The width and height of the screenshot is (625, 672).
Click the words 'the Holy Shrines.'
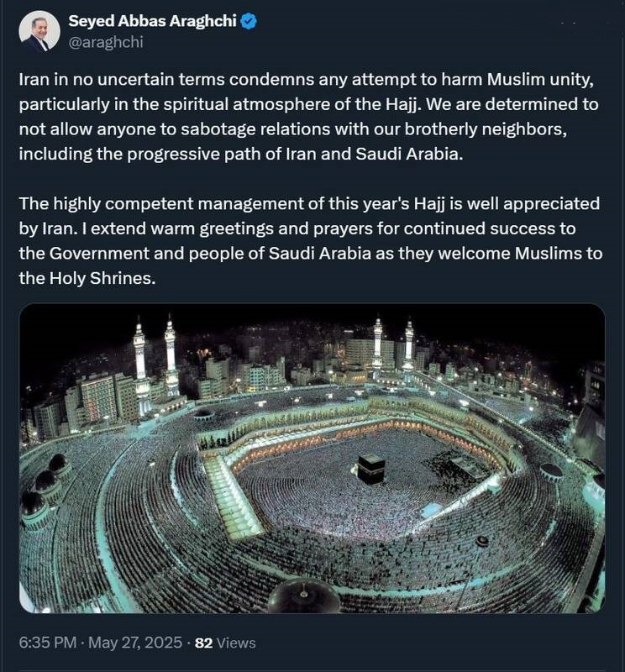pos(87,279)
